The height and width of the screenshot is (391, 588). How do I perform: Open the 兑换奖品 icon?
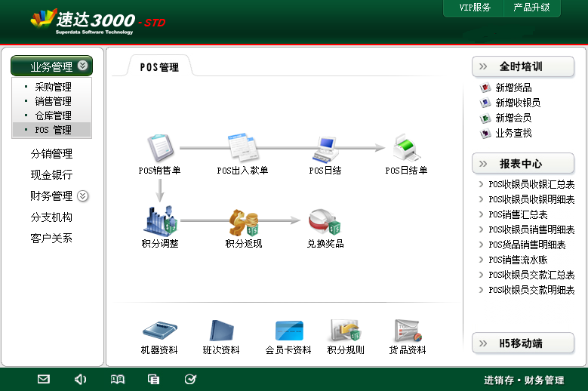(325, 222)
